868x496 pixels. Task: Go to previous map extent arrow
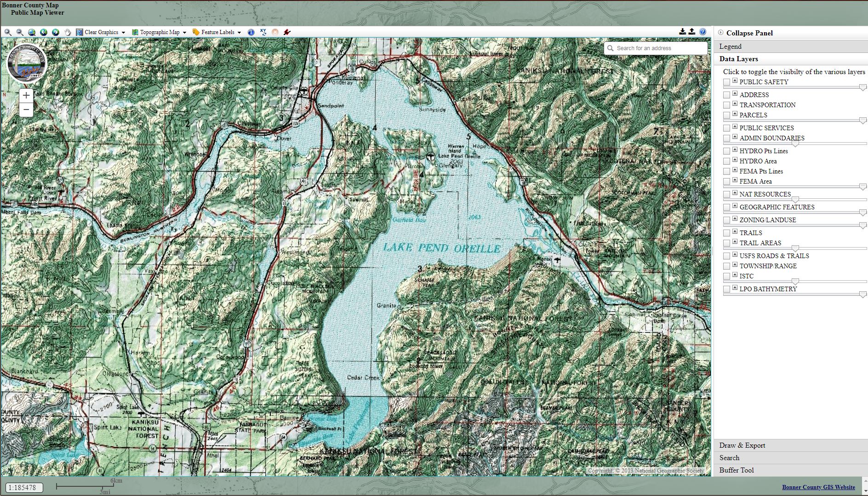(44, 32)
